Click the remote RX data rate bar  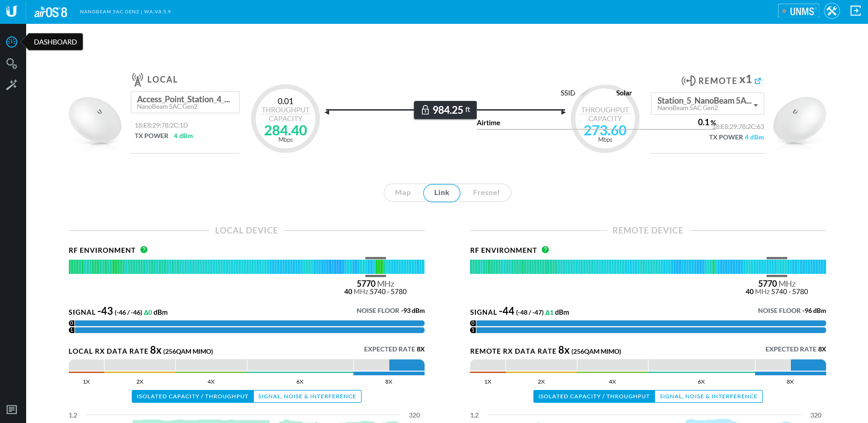tap(648, 367)
